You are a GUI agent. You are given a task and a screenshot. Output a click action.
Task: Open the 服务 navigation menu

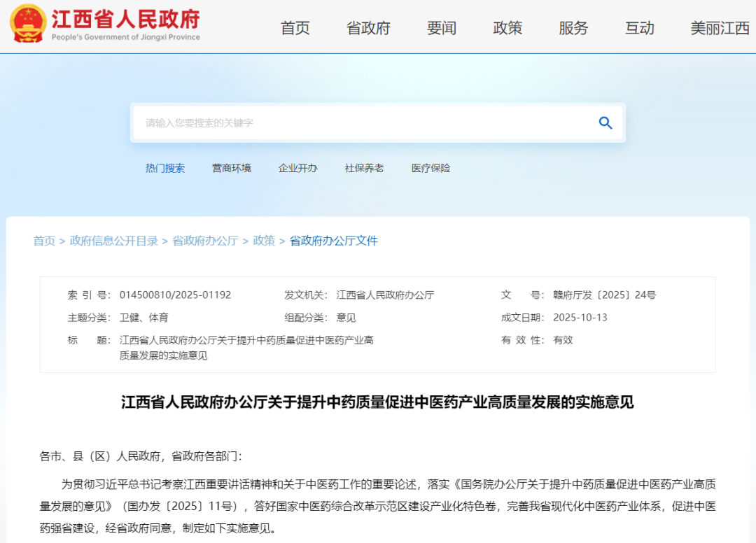pos(573,29)
